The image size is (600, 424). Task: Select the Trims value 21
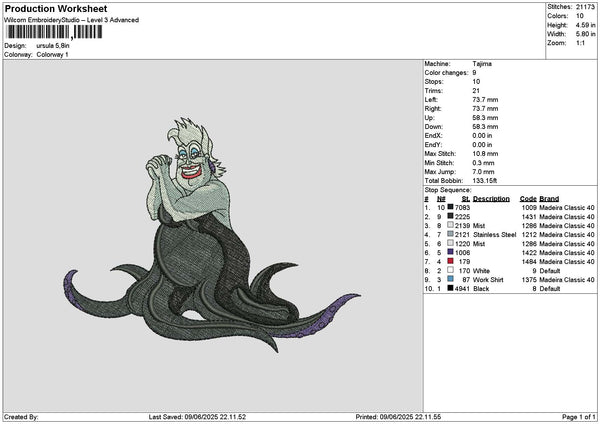[x=476, y=91]
